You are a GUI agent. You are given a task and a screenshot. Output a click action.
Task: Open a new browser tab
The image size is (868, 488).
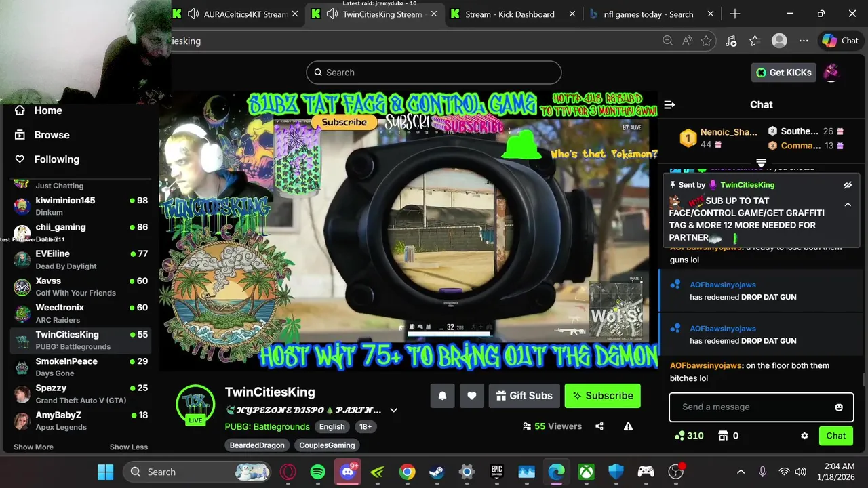pyautogui.click(x=735, y=14)
